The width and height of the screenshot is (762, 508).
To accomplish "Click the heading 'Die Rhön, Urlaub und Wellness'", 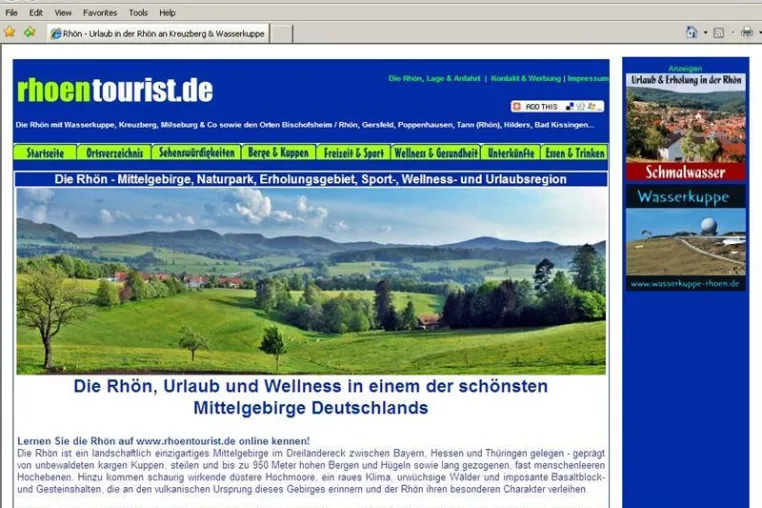I will (x=311, y=397).
